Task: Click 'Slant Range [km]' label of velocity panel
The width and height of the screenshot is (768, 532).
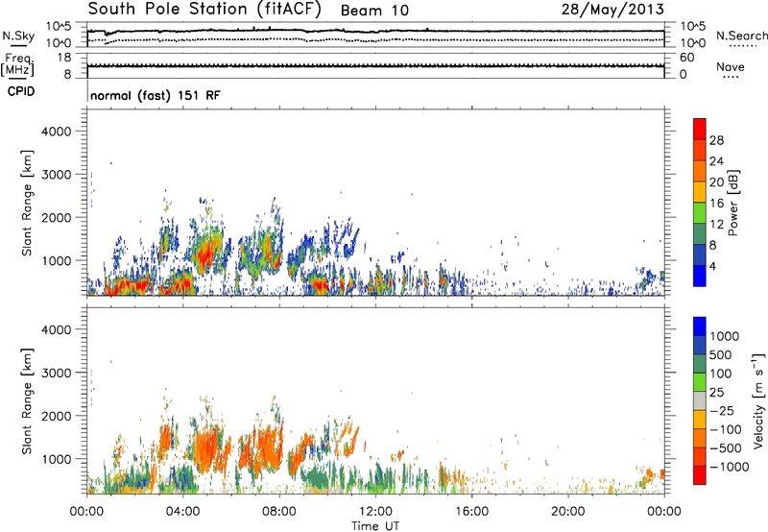Action: pyautogui.click(x=27, y=401)
